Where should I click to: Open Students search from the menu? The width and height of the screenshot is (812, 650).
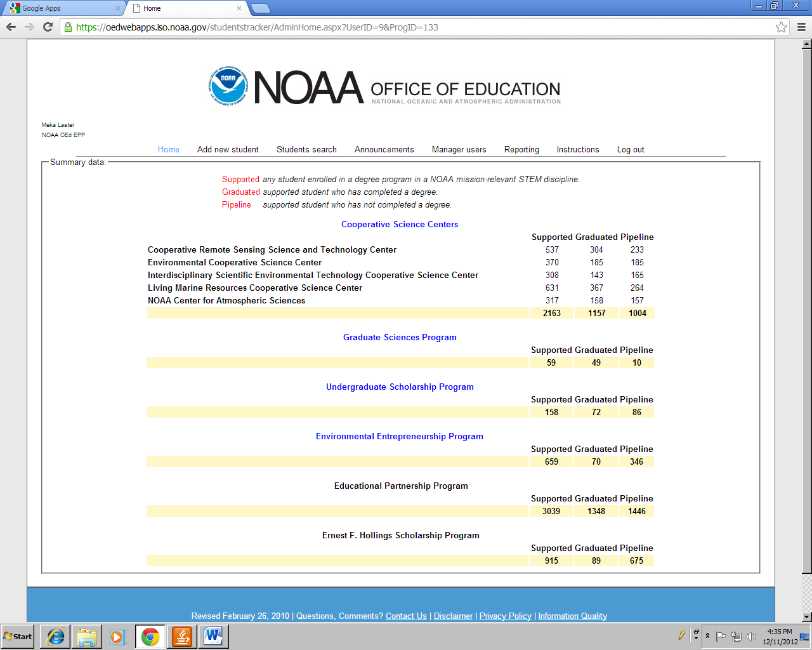pos(307,150)
